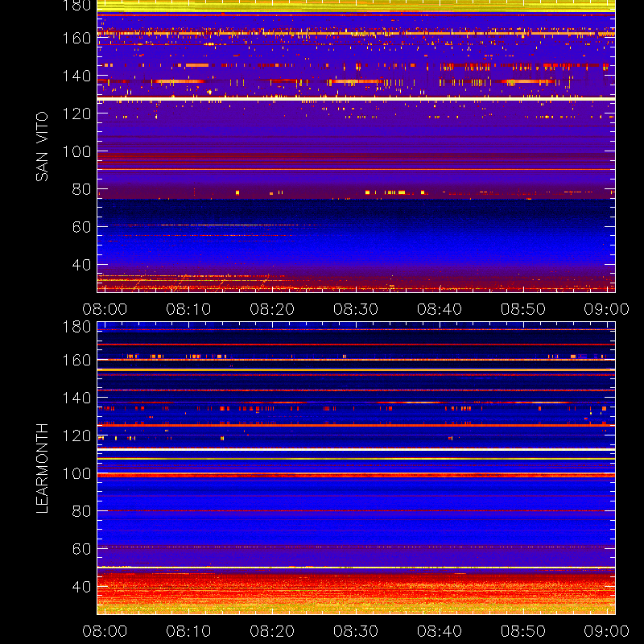Screen dimensions: 644x644
Task: Click San Vito plot's 160 frequency label
Action: [x=76, y=38]
